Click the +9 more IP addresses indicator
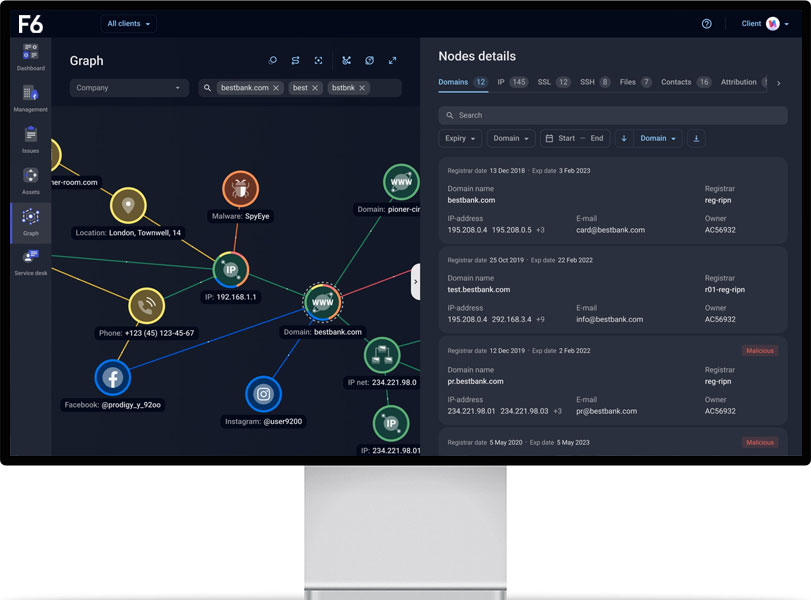The image size is (811, 600). coord(540,320)
